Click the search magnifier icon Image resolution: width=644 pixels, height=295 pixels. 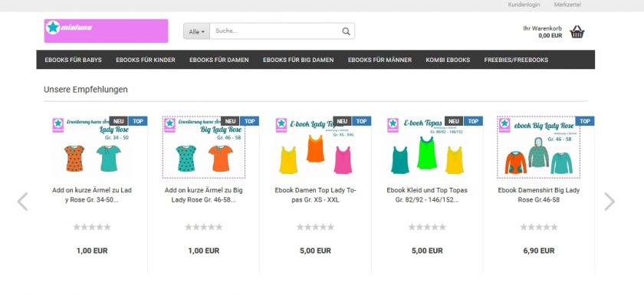click(346, 31)
